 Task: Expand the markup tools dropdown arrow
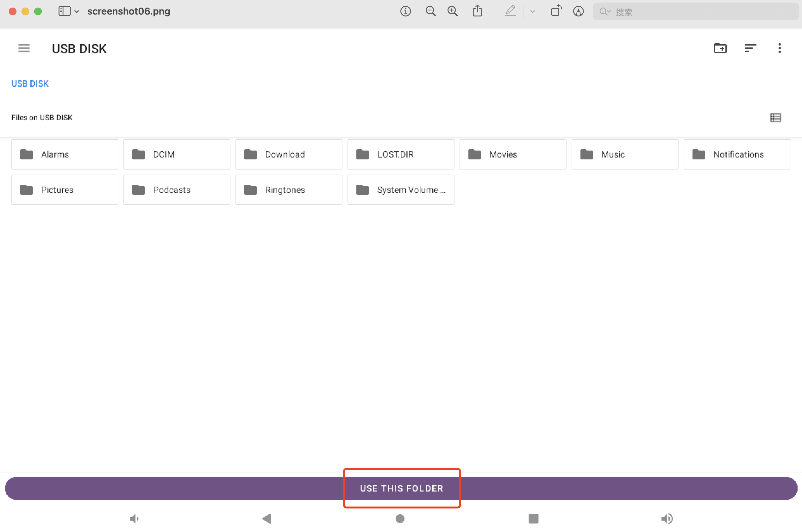tap(532, 11)
